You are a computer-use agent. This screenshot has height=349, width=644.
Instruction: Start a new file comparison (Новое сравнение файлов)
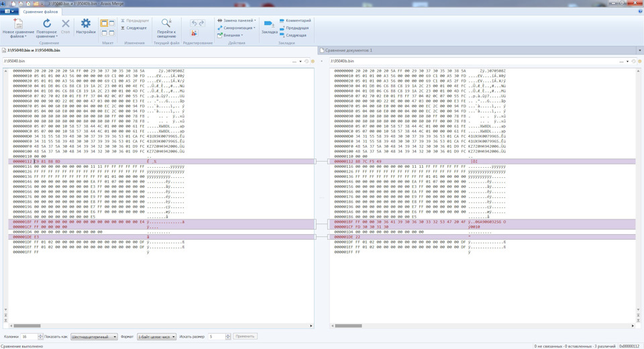pyautogui.click(x=18, y=28)
